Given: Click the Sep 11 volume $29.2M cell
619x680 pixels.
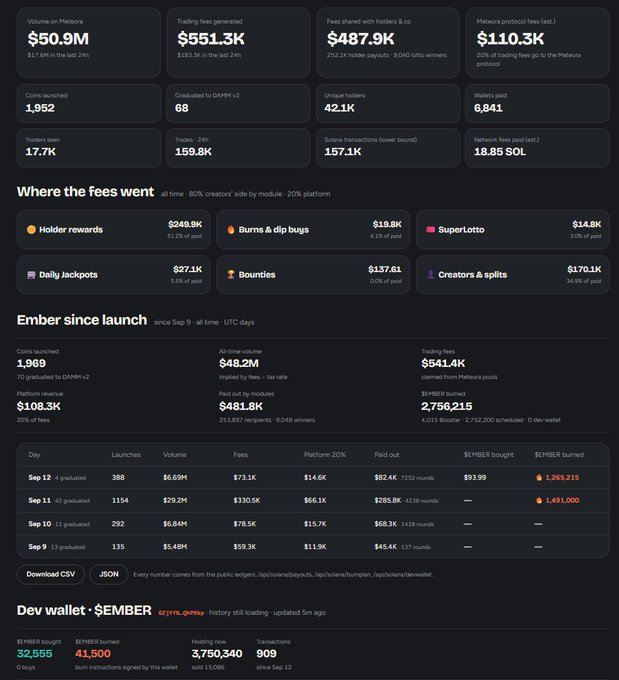Looking at the screenshot, I should point(175,500).
